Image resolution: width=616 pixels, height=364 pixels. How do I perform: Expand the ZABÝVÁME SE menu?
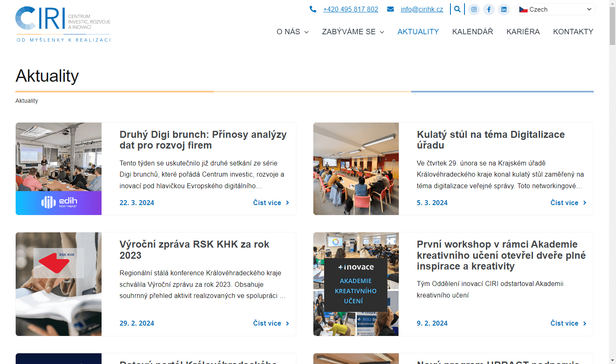tap(353, 32)
